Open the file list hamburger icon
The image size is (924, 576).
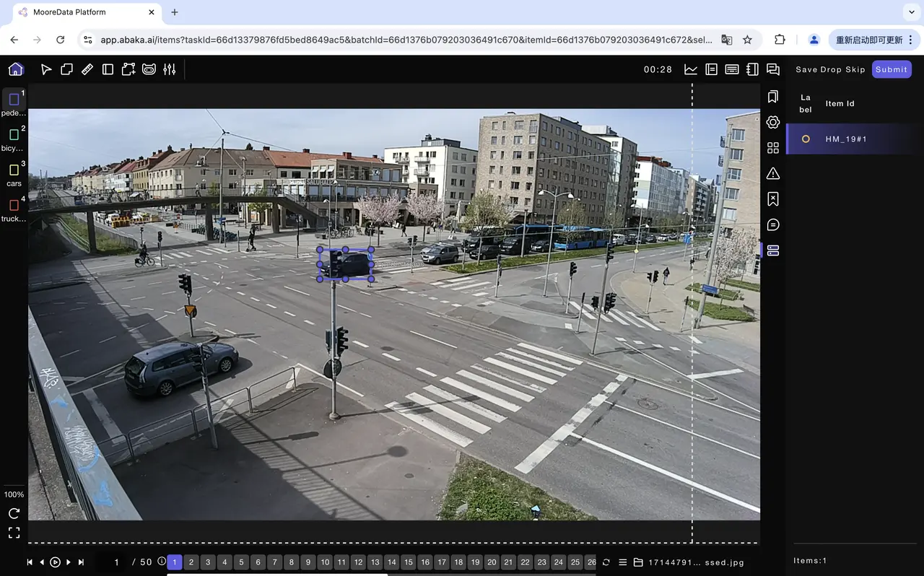tap(622, 562)
